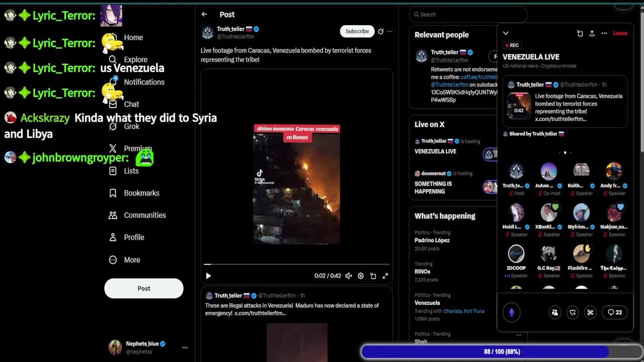This screenshot has width=644, height=362.
Task: Open Shah trending options ellipsis
Action: click(x=518, y=335)
